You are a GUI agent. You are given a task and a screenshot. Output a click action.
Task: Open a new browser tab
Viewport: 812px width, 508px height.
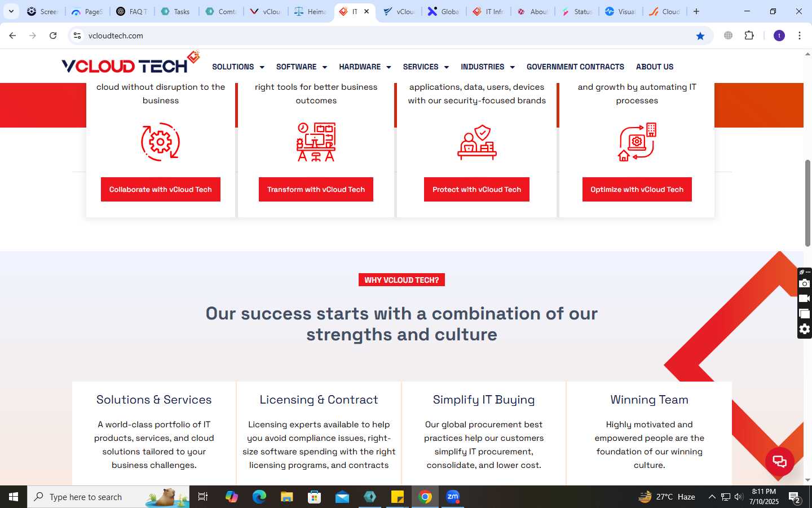coord(696,11)
